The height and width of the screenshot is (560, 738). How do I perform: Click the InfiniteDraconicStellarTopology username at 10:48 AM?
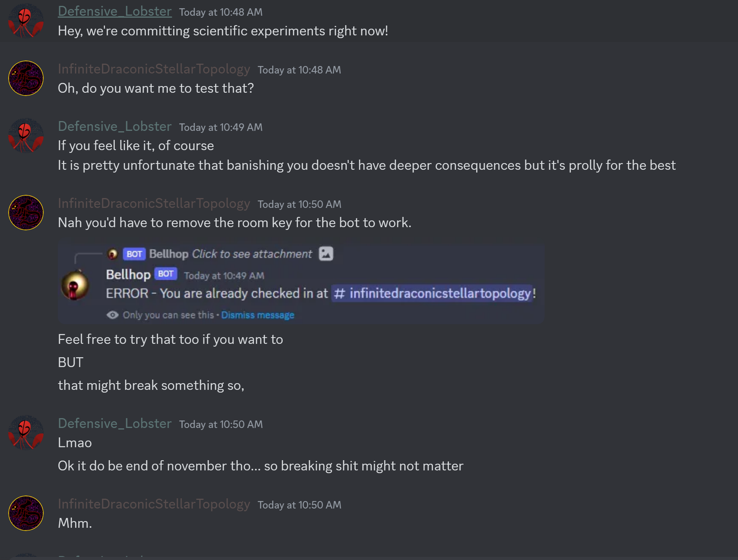154,69
